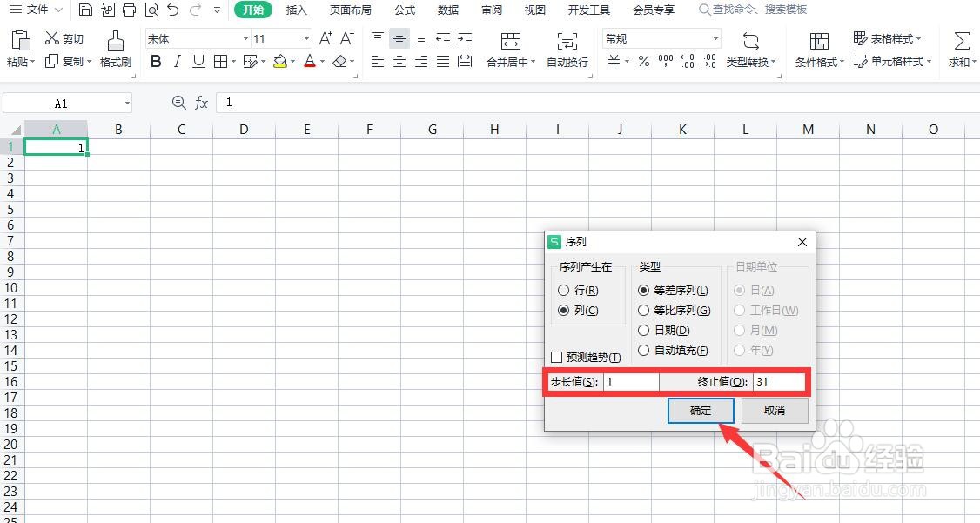Center text horizontally

point(399,61)
